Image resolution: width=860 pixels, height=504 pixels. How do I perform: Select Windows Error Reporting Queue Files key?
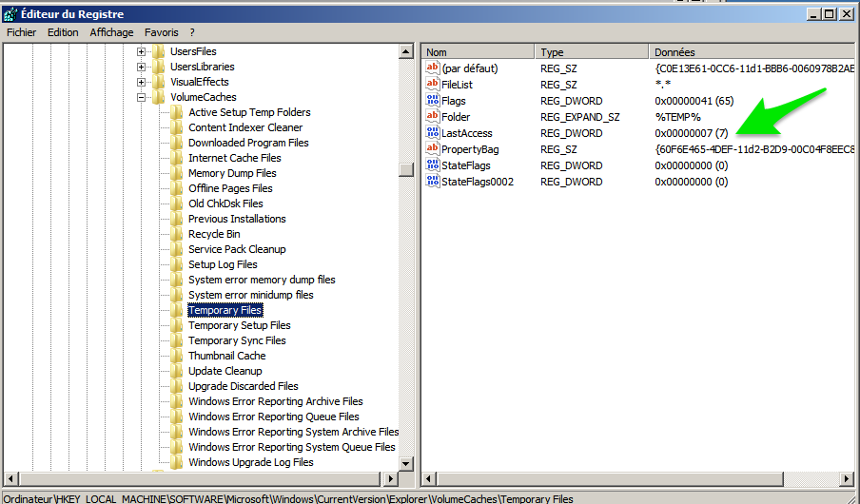(x=274, y=417)
